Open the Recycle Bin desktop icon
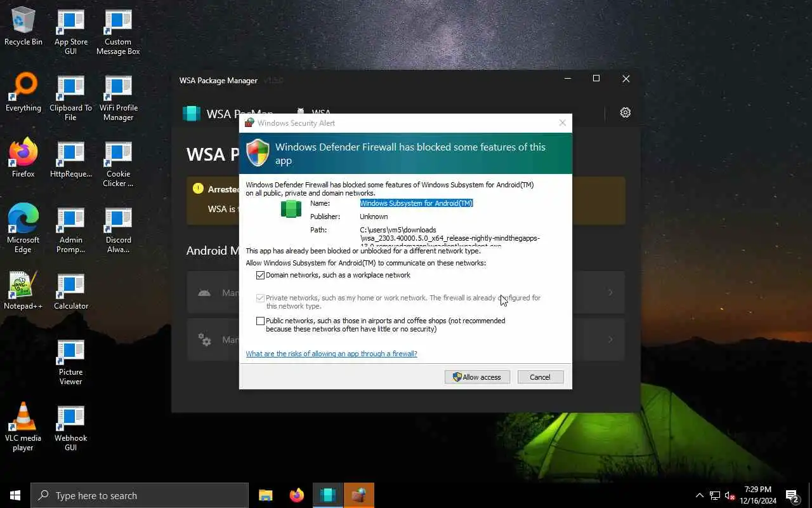The width and height of the screenshot is (812, 508). pos(23,27)
